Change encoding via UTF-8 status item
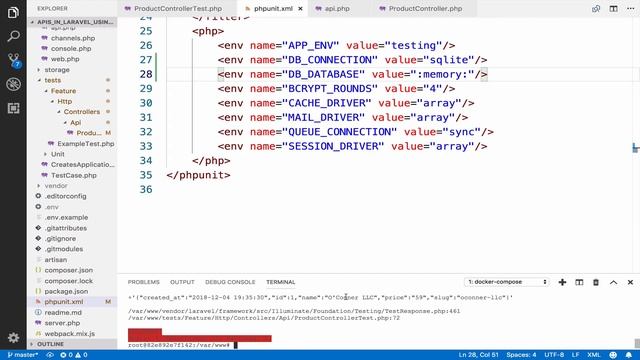The image size is (640, 360). click(x=554, y=355)
